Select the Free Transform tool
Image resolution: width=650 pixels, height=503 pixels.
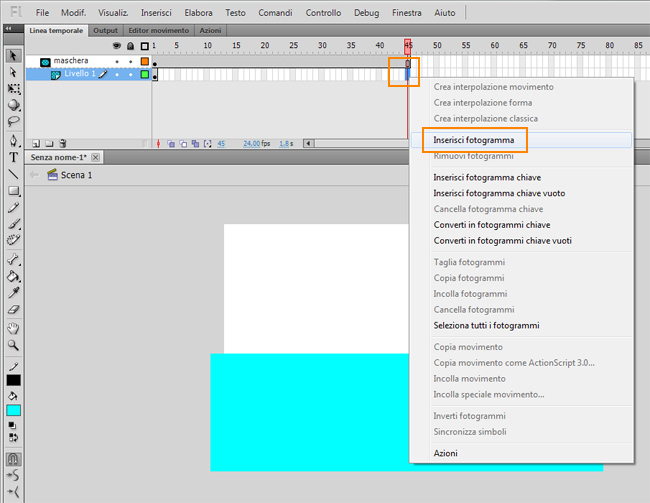pos(13,89)
